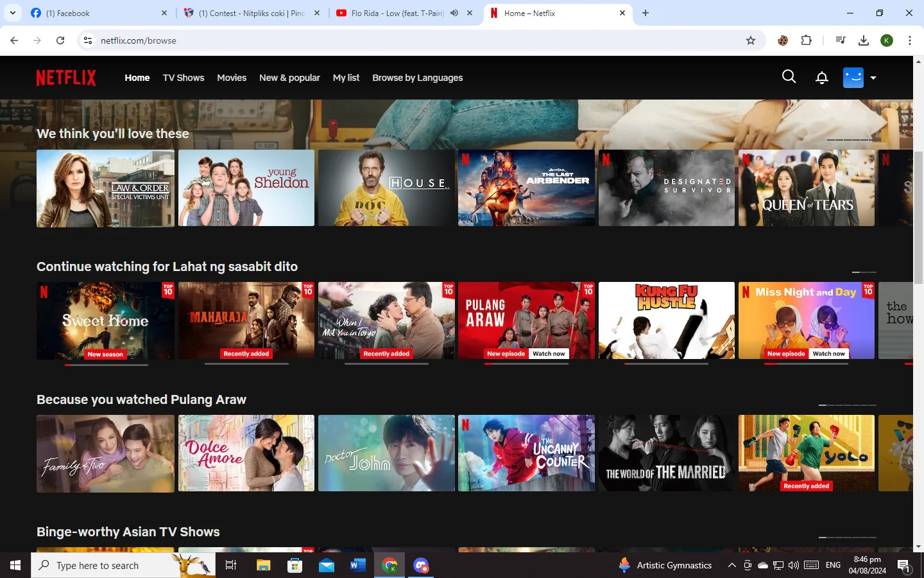Screen dimensions: 924x578
Task: Expand the profile account menu arrow
Action: (873, 78)
